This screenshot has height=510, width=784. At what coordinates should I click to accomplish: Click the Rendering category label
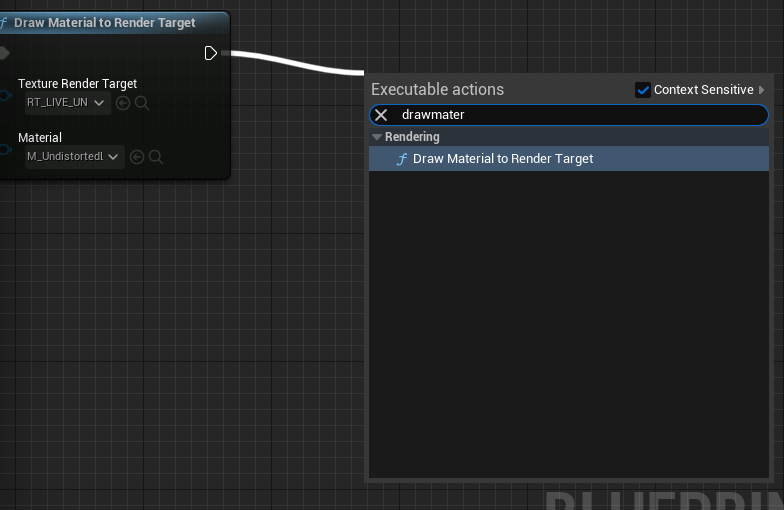[412, 137]
